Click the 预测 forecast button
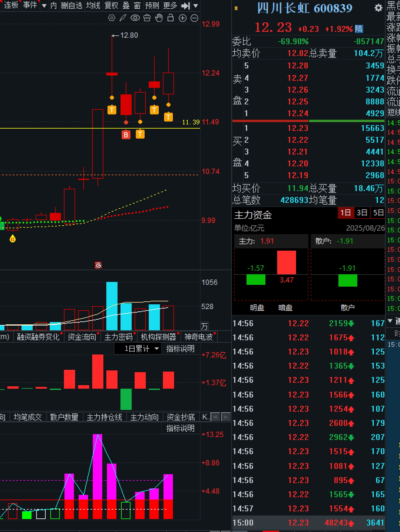400x532 pixels. [x=152, y=5]
